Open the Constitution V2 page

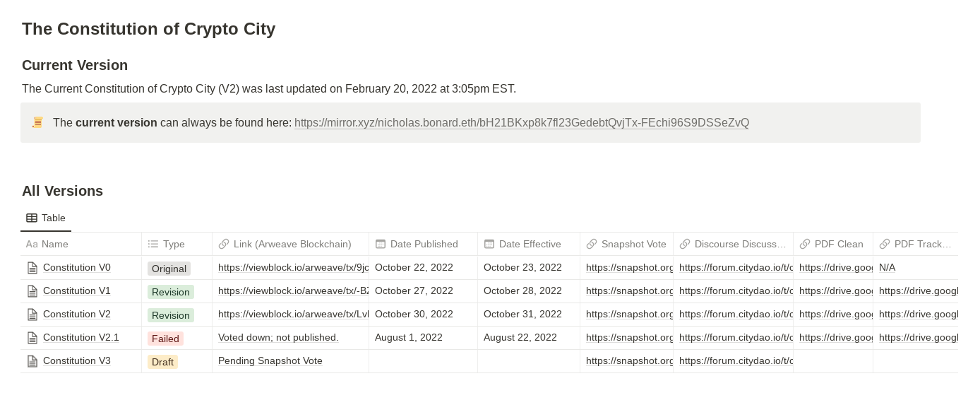[x=76, y=314]
